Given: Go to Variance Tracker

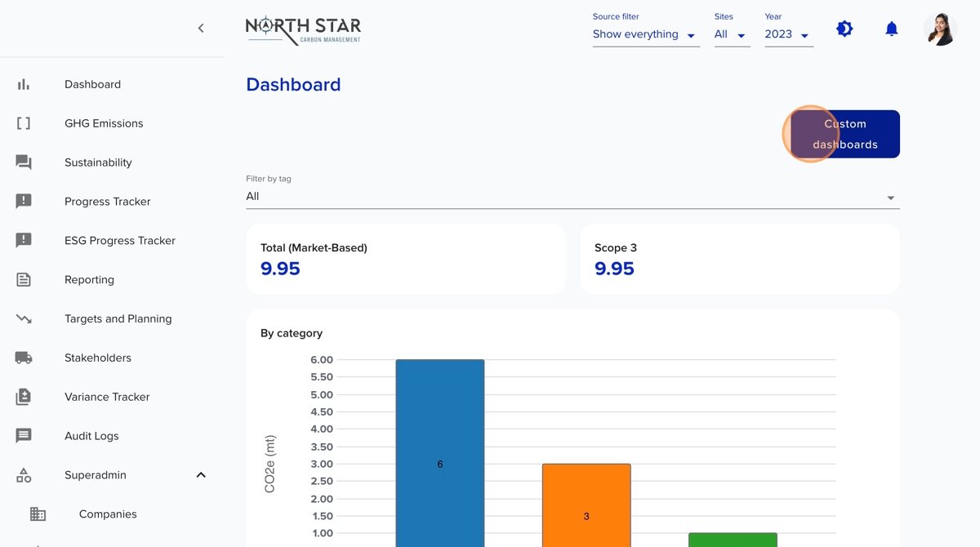Looking at the screenshot, I should click(x=107, y=397).
